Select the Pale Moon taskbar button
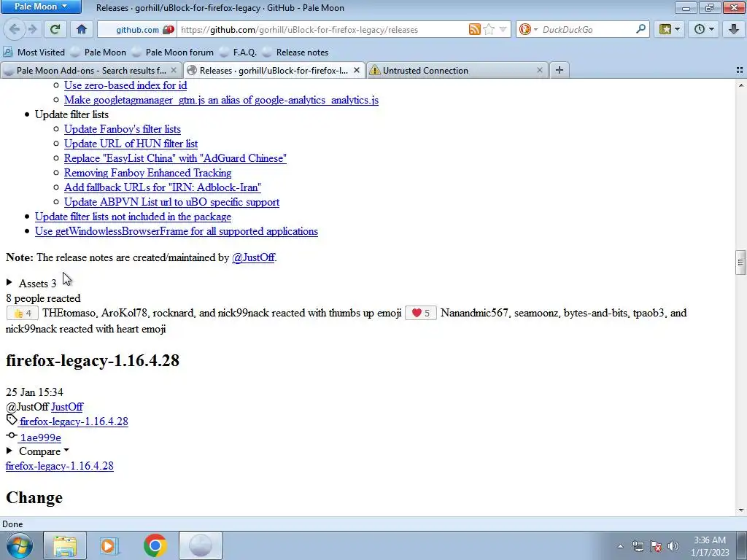The width and height of the screenshot is (747, 560). (x=201, y=545)
